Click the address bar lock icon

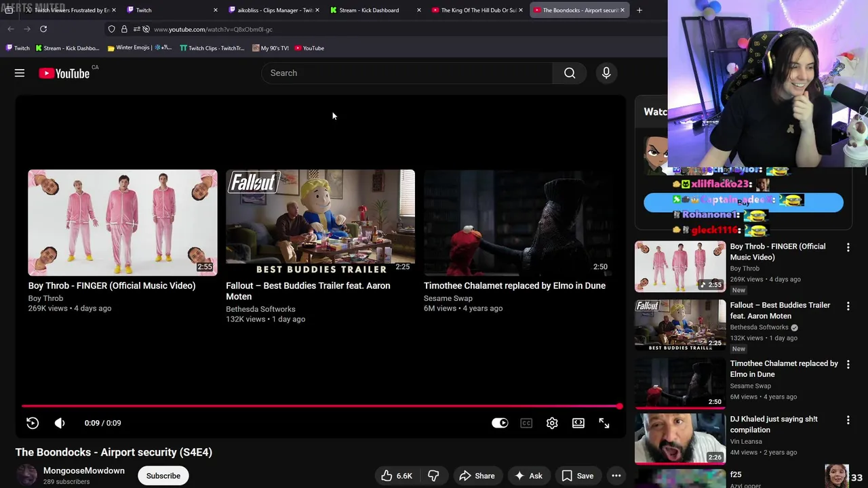click(124, 29)
